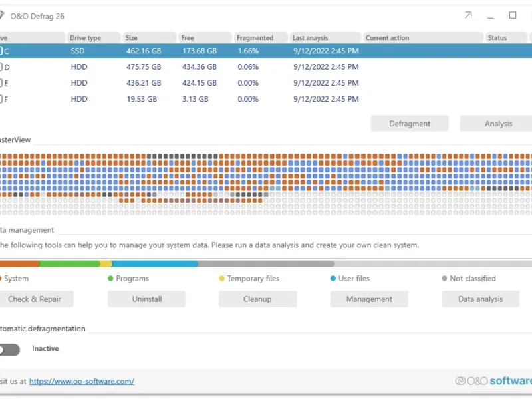The height and width of the screenshot is (399, 532).
Task: Select the free space value 434.36 GB
Action: pyautogui.click(x=199, y=67)
